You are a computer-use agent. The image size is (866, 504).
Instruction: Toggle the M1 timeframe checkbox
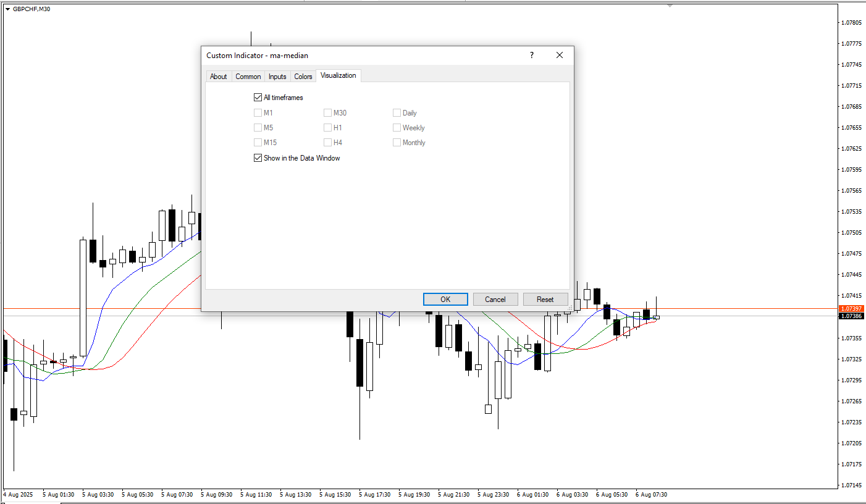point(258,112)
